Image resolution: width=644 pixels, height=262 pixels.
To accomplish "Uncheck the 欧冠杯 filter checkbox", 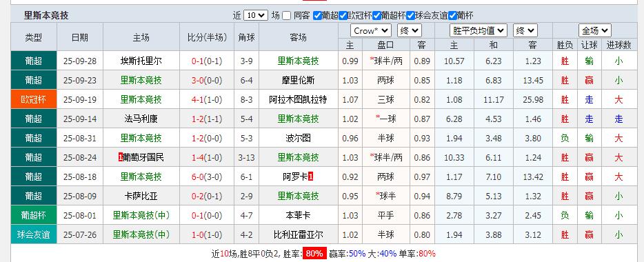I will point(343,16).
